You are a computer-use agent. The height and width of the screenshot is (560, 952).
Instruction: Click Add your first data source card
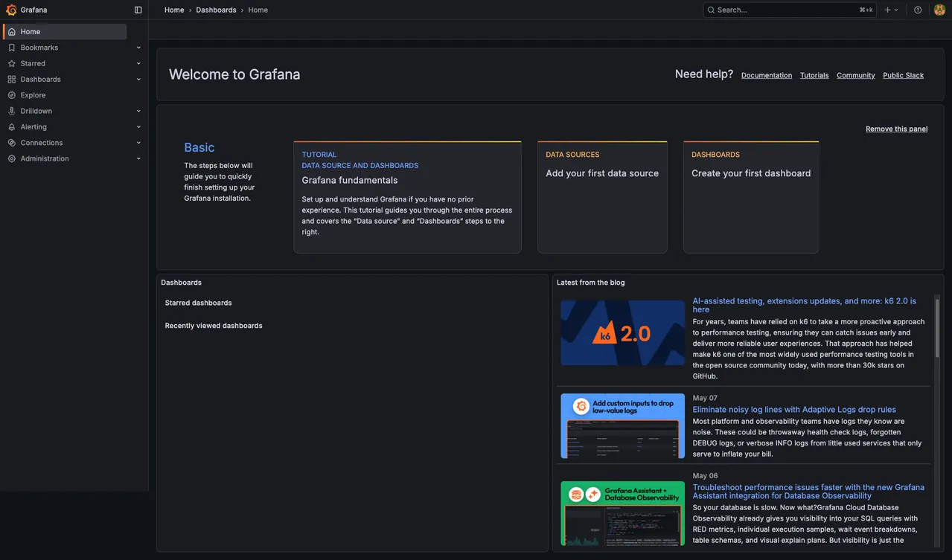[602, 197]
